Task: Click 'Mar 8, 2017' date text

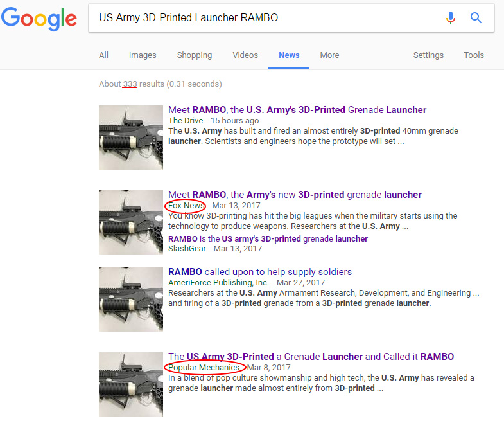Action: [x=269, y=367]
